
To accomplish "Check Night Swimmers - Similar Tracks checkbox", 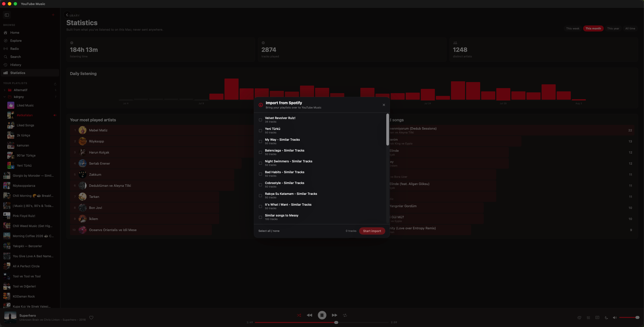I will point(260,163).
